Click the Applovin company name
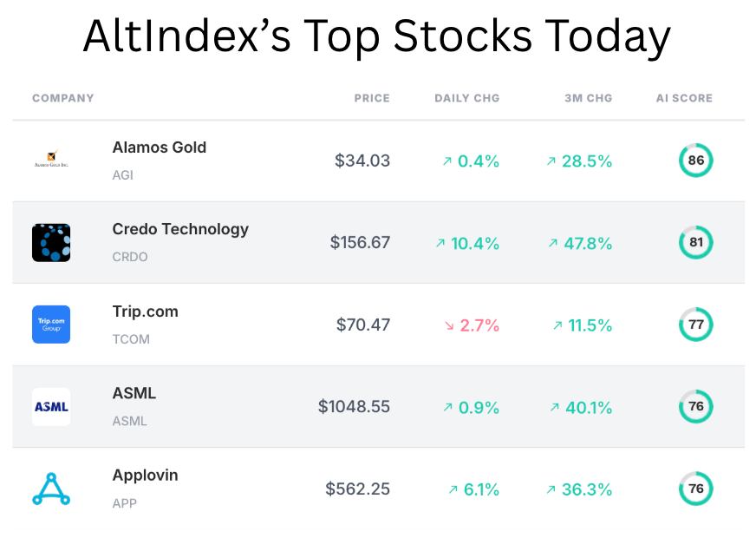756x538 pixels. coord(145,476)
